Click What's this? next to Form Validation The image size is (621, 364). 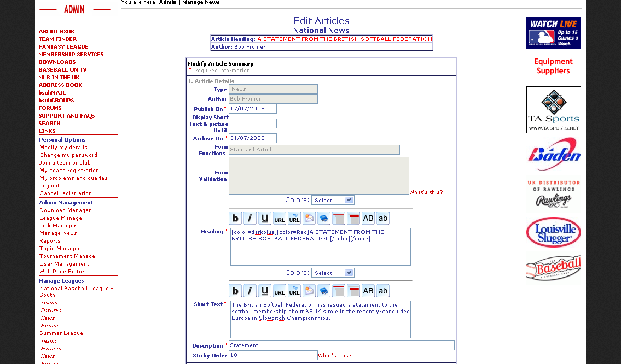(x=426, y=192)
